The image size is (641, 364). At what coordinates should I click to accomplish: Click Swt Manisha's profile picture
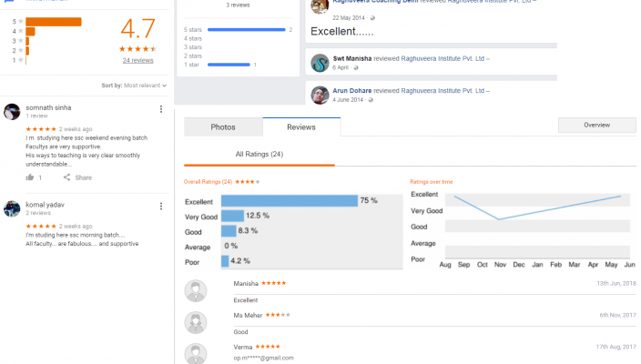coord(320,63)
